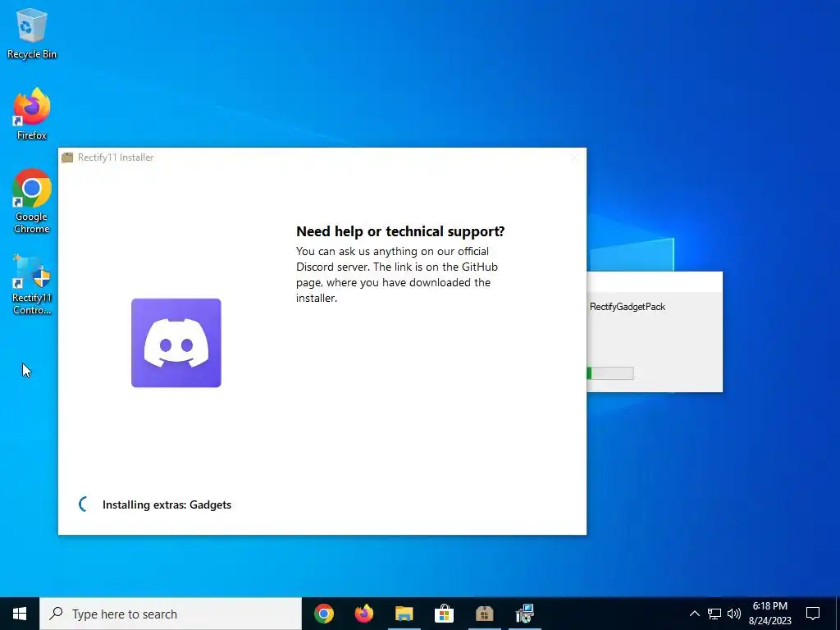Click the Rectify11 Installer title bar box icon
Viewport: 840px width, 630px height.
tap(67, 157)
